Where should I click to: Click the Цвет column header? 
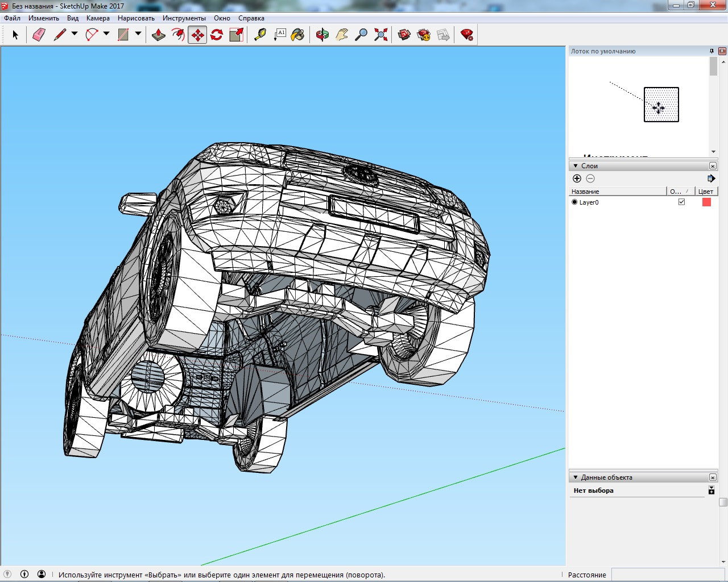click(707, 192)
